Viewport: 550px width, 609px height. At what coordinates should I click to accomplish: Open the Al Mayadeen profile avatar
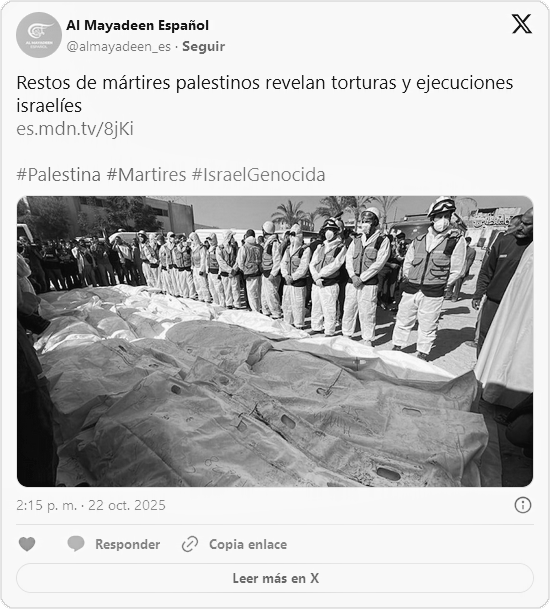(x=39, y=35)
